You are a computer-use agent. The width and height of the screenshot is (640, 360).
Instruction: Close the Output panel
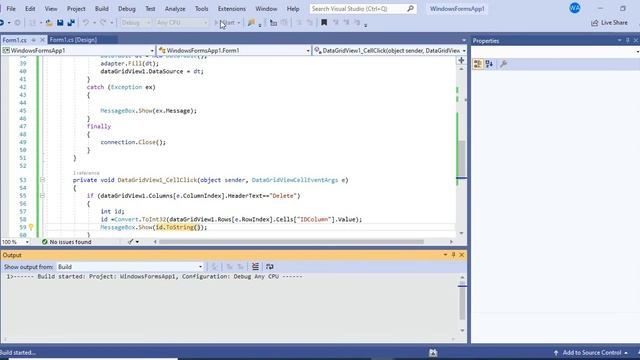point(462,255)
